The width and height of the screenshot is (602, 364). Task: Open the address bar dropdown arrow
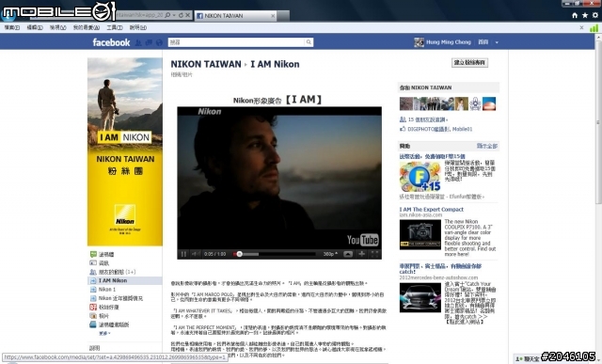click(174, 15)
